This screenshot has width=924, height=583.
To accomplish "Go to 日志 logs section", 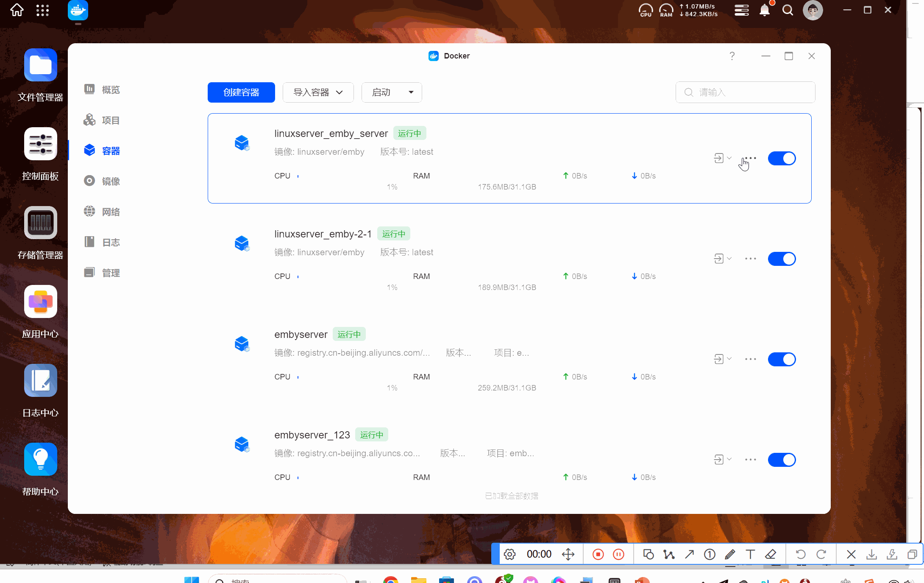I will [x=102, y=242].
